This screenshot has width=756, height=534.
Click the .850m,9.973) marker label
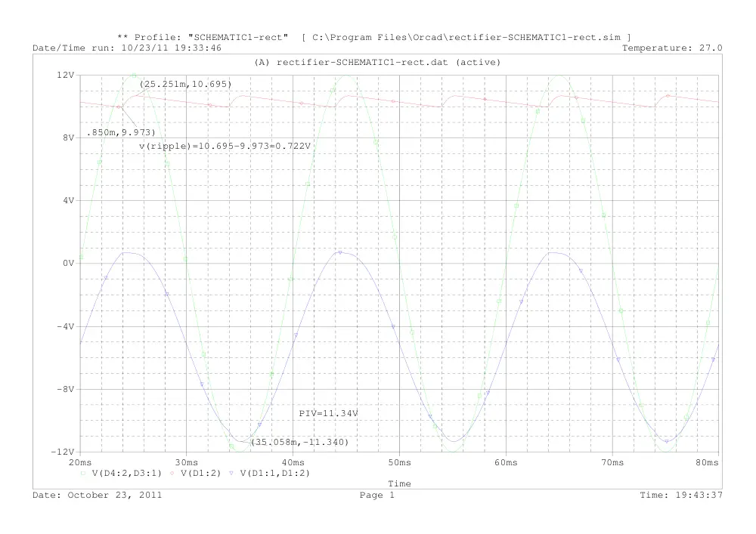pyautogui.click(x=121, y=132)
